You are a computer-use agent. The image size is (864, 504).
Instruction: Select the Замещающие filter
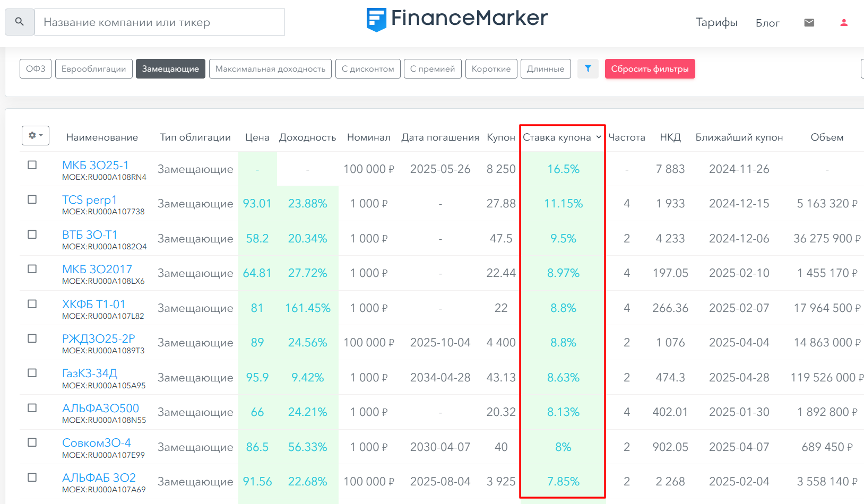coord(170,68)
